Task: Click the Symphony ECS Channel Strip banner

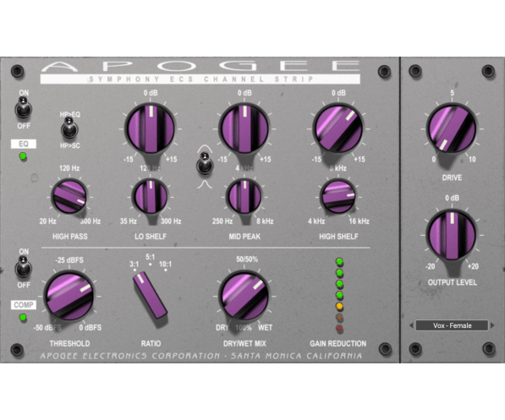Action: (200, 79)
